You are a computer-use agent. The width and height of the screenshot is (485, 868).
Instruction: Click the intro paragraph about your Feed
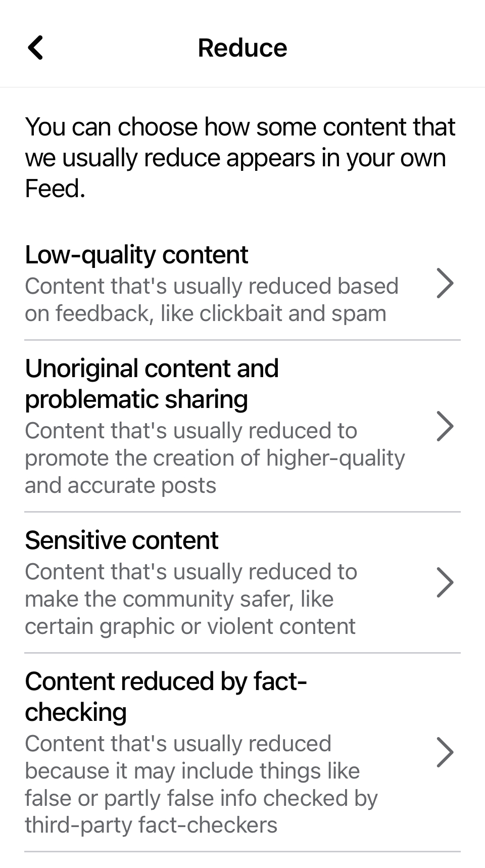[x=240, y=157]
